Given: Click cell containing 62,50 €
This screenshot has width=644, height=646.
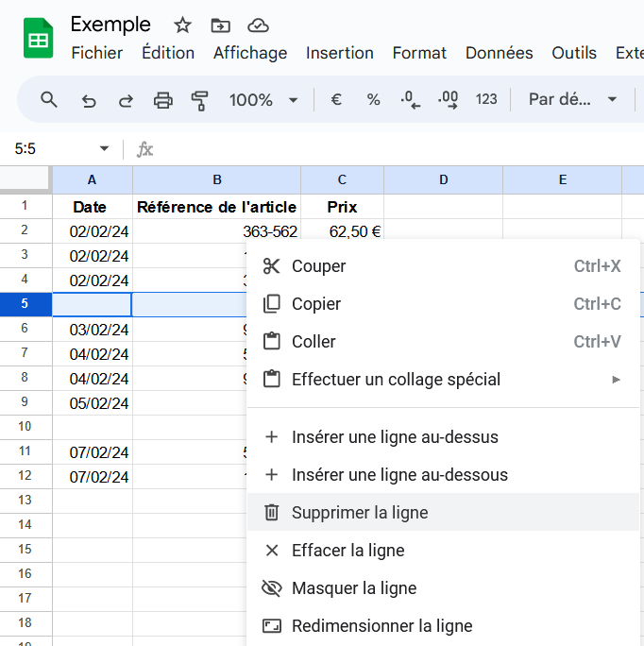Looking at the screenshot, I should [x=342, y=231].
